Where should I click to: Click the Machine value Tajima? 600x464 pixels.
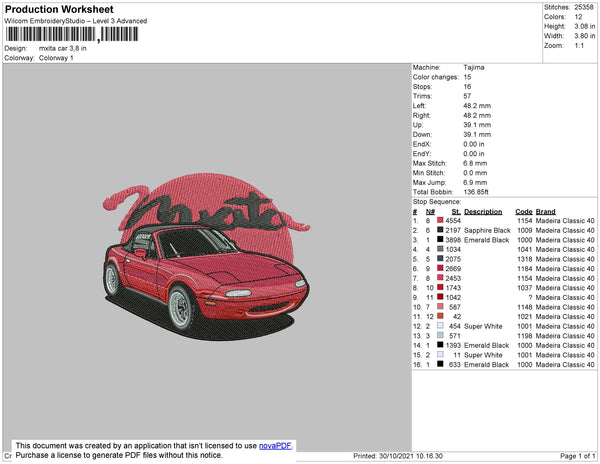tap(475, 68)
